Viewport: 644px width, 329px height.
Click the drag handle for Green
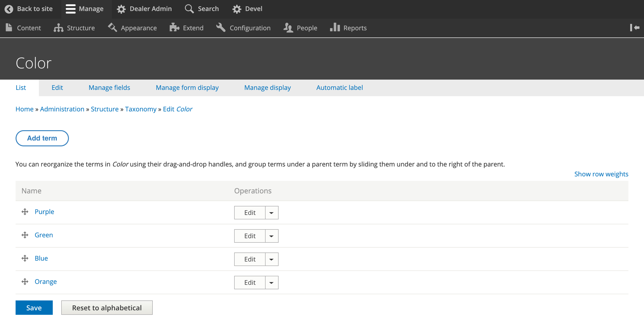pyautogui.click(x=25, y=235)
